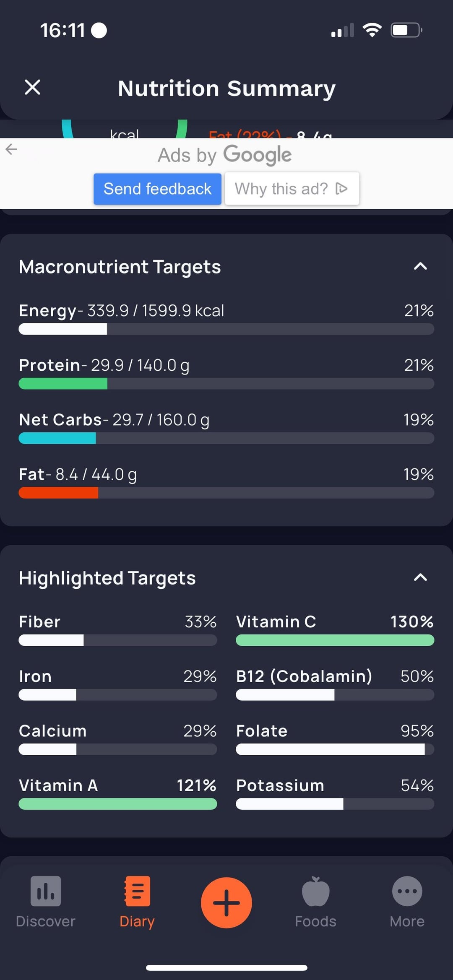Switch to the Discover tab label

(45, 921)
